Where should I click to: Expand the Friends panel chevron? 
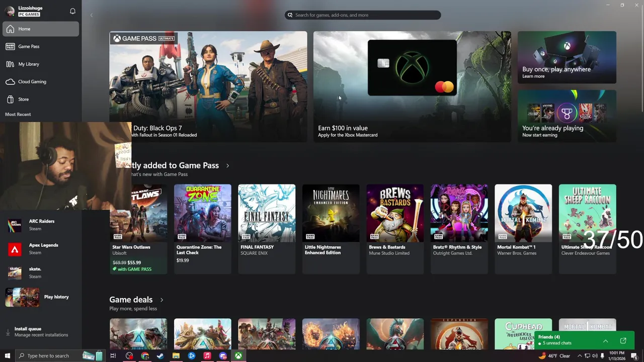tap(606, 341)
